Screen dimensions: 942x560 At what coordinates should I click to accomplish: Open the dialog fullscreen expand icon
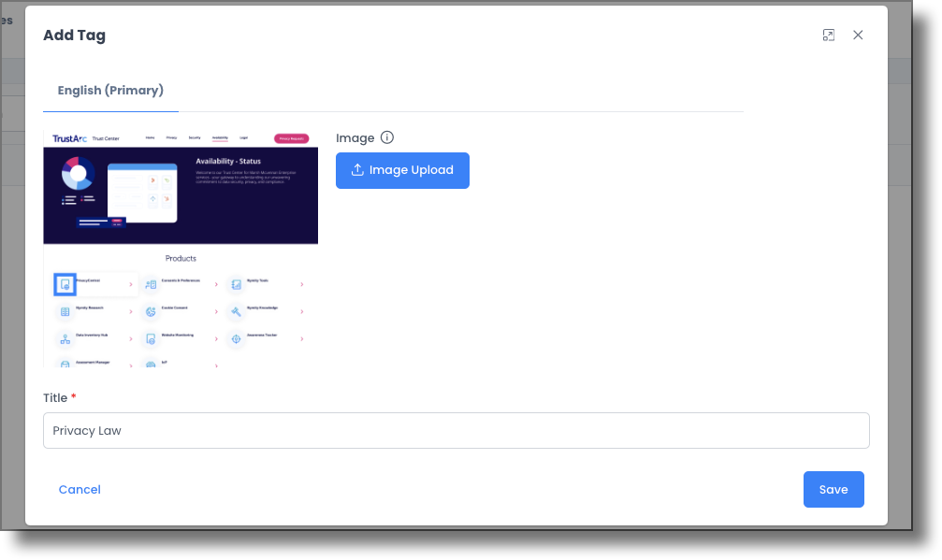coord(828,35)
